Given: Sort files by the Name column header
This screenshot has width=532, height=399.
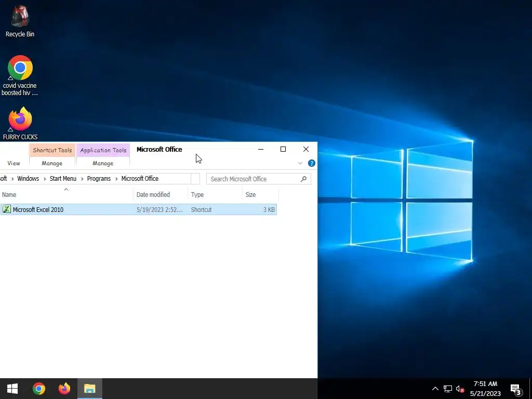Looking at the screenshot, I should click(66, 194).
